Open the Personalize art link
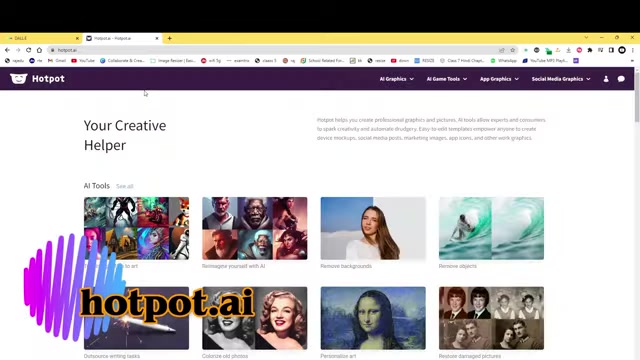 pyautogui.click(x=338, y=356)
